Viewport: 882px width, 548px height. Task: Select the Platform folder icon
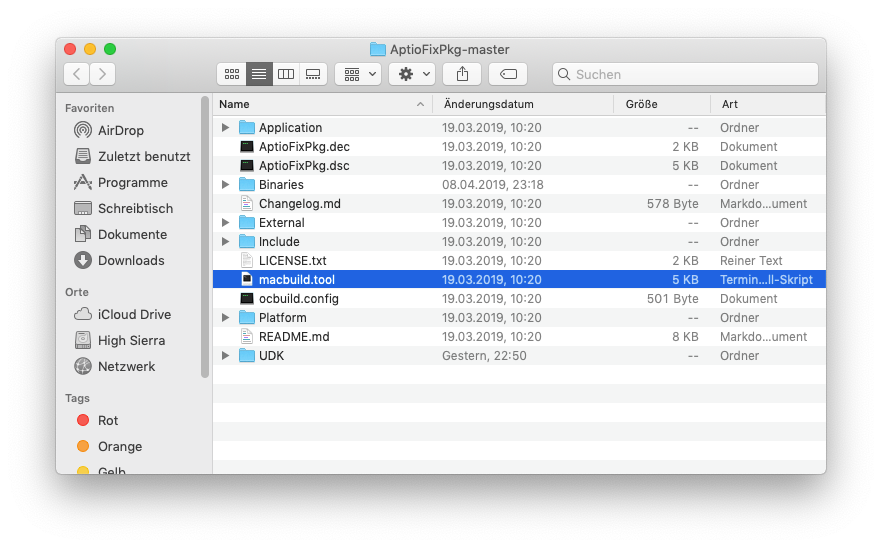click(x=246, y=318)
